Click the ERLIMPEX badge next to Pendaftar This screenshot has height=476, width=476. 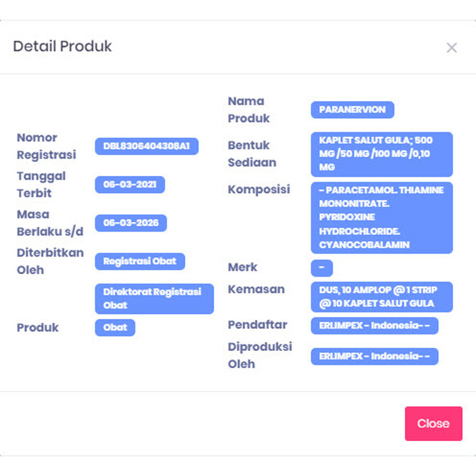(x=374, y=326)
